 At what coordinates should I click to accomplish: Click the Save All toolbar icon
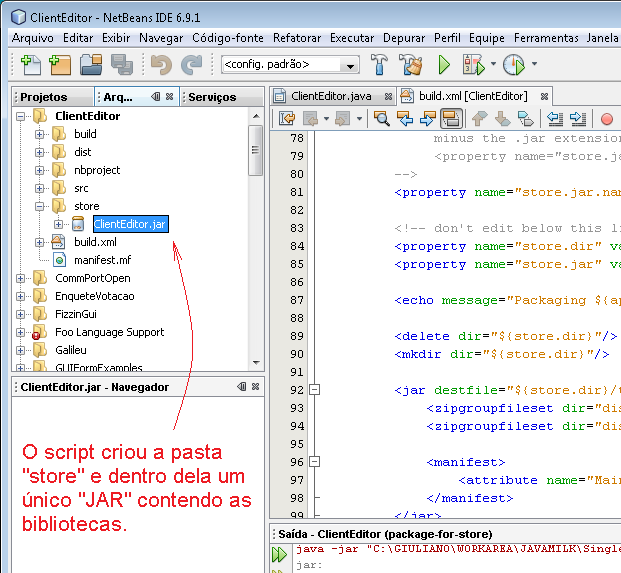pyautogui.click(x=122, y=65)
